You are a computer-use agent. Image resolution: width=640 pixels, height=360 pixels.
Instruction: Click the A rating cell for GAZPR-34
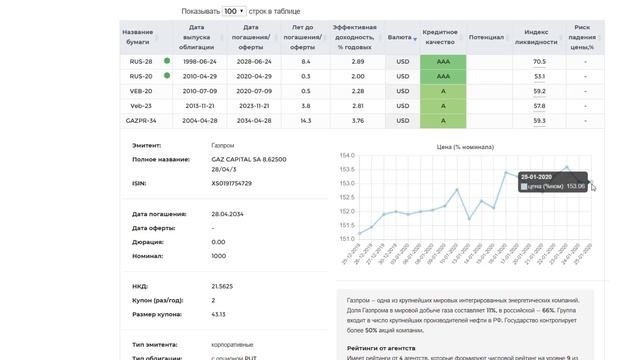[443, 121]
